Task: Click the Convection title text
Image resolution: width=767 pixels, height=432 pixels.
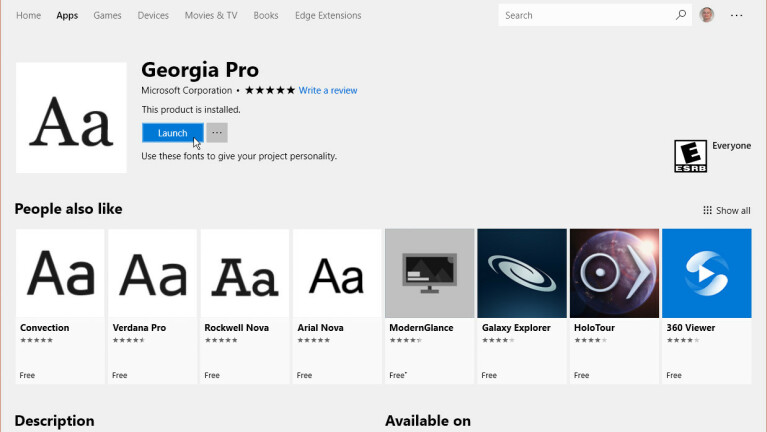Action: click(45, 328)
